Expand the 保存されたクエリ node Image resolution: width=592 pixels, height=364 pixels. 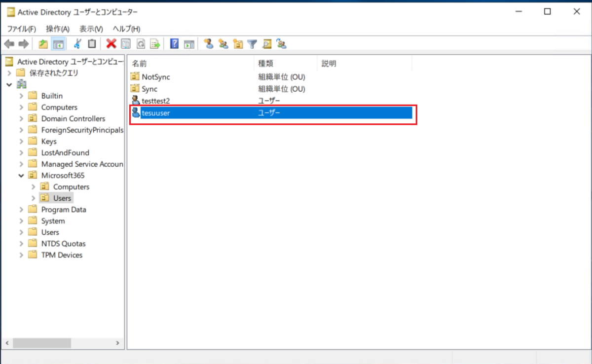[x=9, y=73]
